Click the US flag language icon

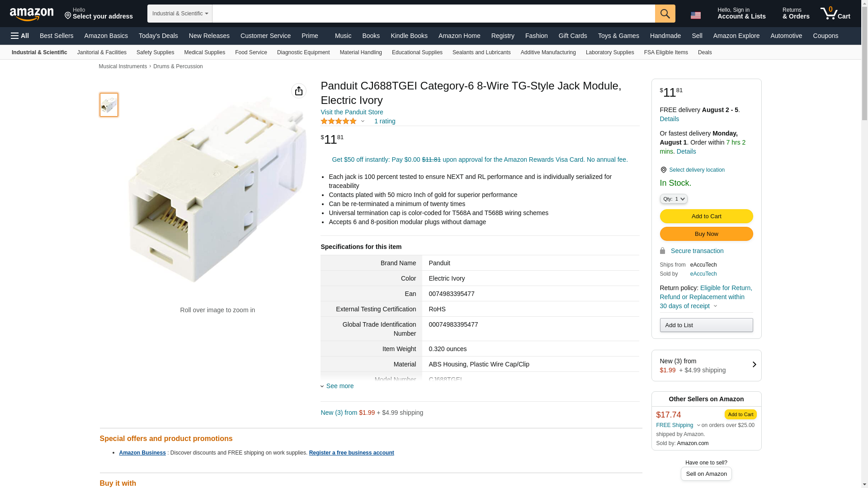point(696,15)
